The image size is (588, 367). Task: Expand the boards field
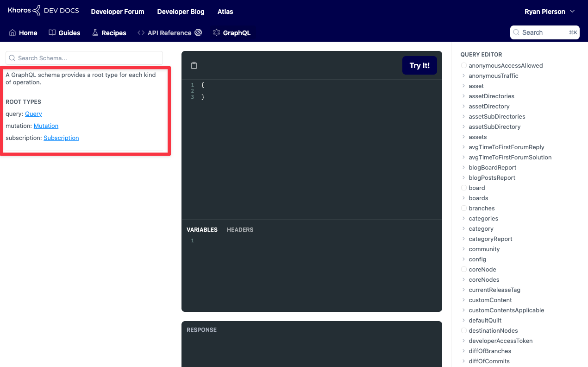[x=464, y=198]
